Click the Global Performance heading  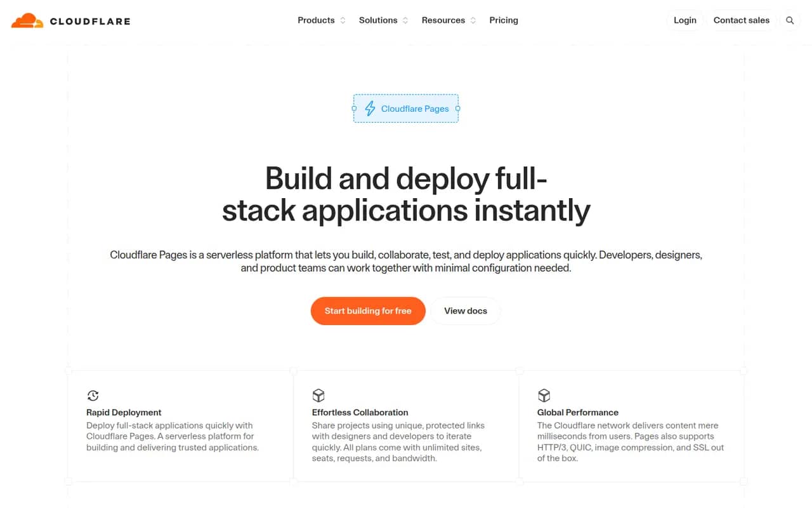[578, 412]
